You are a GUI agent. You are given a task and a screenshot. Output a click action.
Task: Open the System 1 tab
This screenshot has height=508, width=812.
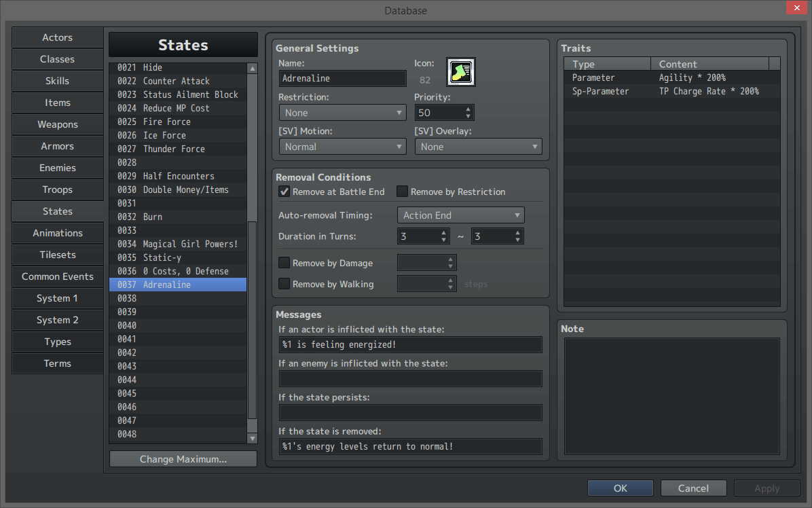click(58, 298)
